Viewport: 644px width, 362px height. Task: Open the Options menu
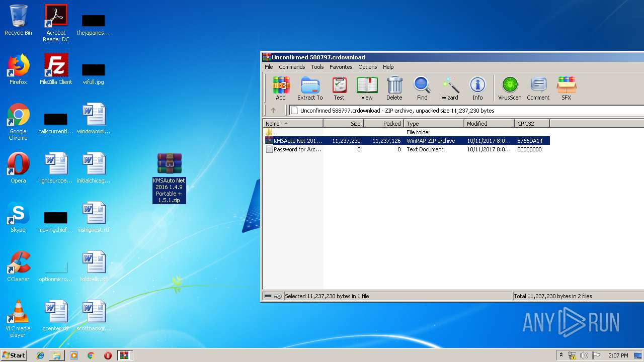coord(368,67)
